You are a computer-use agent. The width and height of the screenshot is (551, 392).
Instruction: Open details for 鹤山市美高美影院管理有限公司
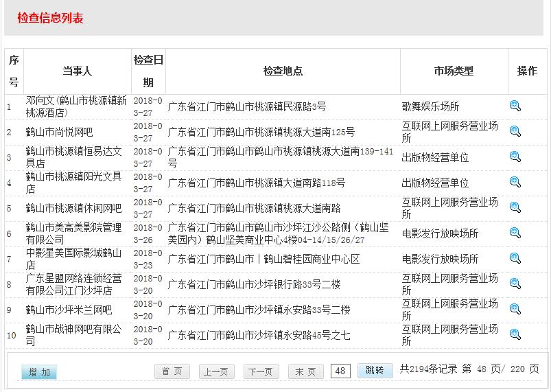click(515, 233)
